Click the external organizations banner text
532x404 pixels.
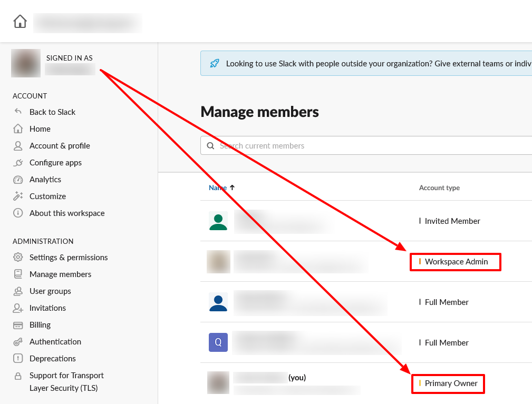coord(379,63)
